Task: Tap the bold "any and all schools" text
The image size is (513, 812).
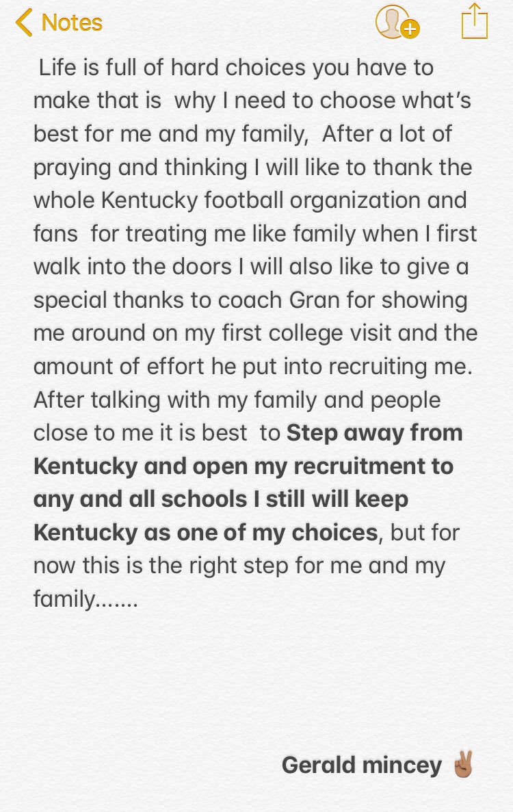Action: coord(140,500)
